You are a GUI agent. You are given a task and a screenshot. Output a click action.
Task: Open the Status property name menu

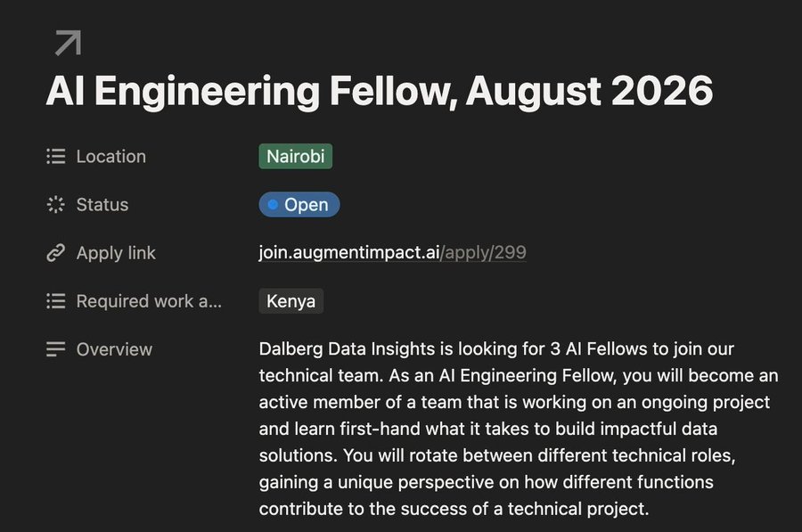[102, 205]
